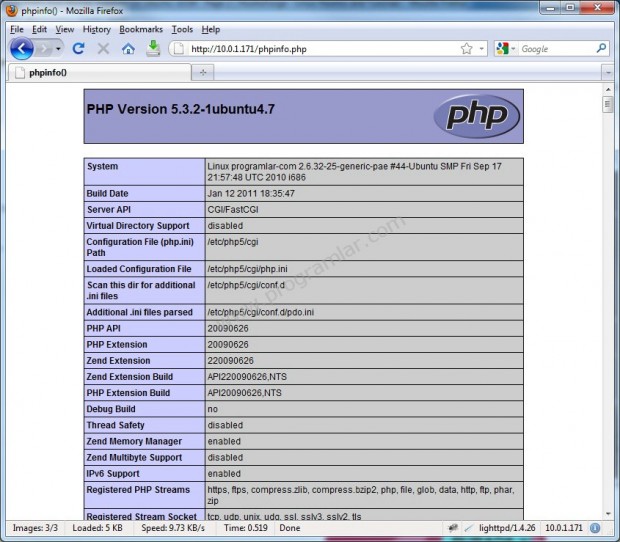620x542 pixels.
Task: Click the search magnifier icon
Action: coord(601,48)
